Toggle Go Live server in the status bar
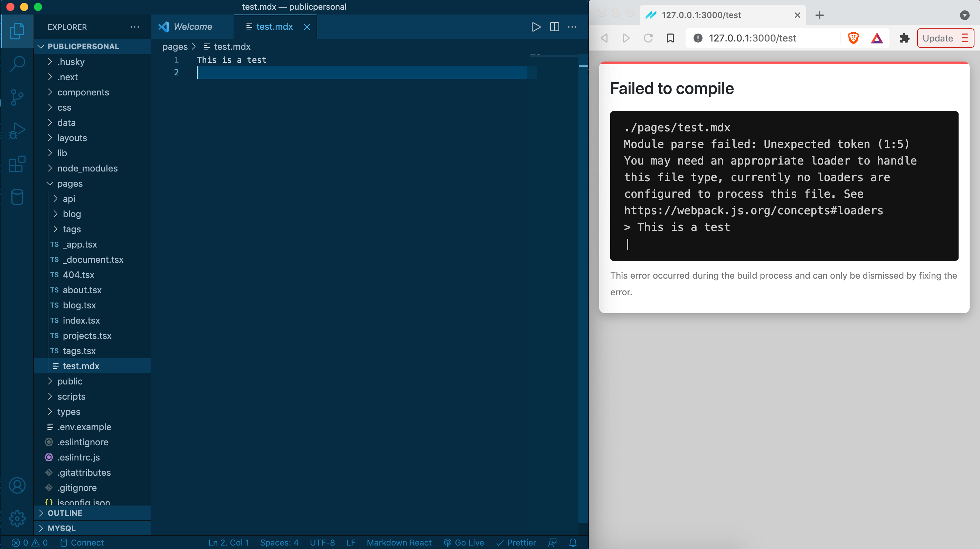 click(x=464, y=542)
